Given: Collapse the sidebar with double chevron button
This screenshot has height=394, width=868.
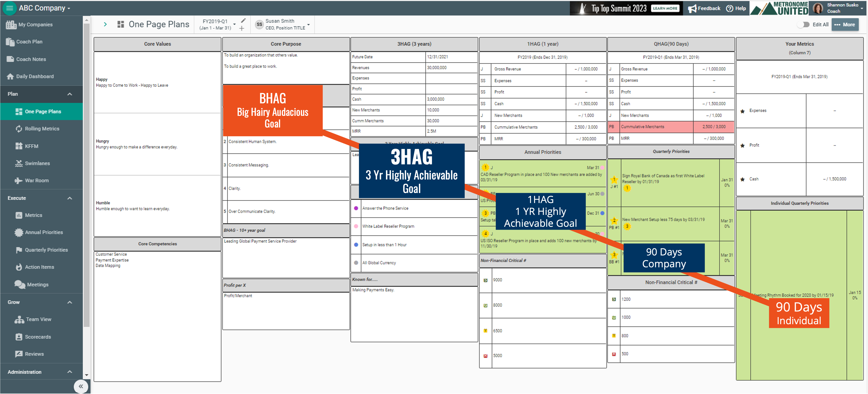Looking at the screenshot, I should (x=81, y=387).
